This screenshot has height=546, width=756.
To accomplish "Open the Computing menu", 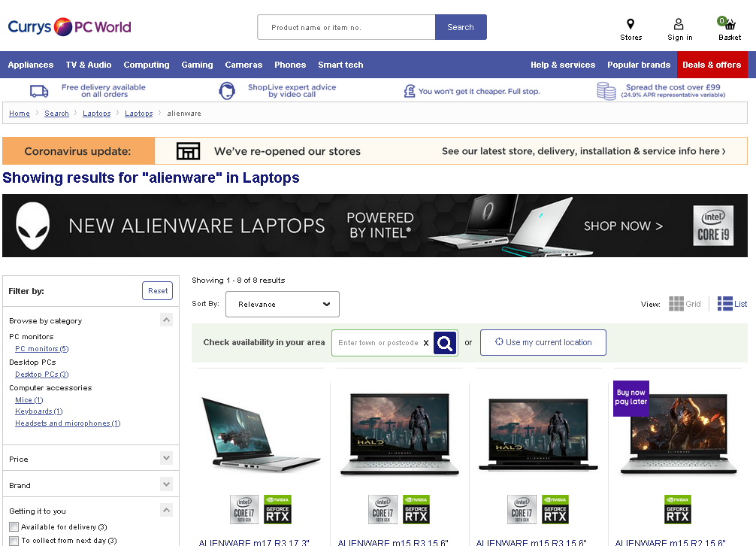I will click(x=146, y=65).
